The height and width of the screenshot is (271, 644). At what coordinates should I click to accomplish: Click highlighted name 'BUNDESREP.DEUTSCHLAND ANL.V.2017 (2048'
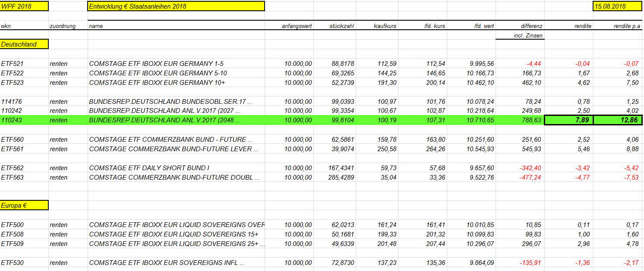[x=164, y=120]
